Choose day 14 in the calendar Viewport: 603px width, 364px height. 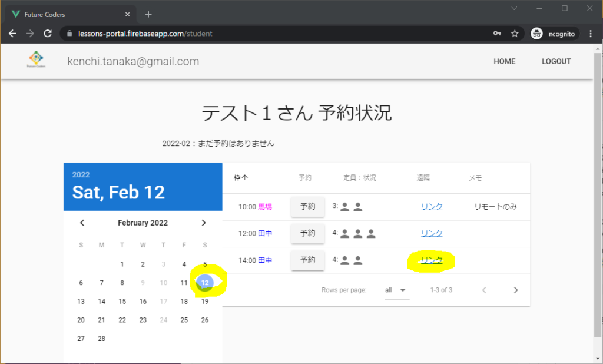point(101,302)
